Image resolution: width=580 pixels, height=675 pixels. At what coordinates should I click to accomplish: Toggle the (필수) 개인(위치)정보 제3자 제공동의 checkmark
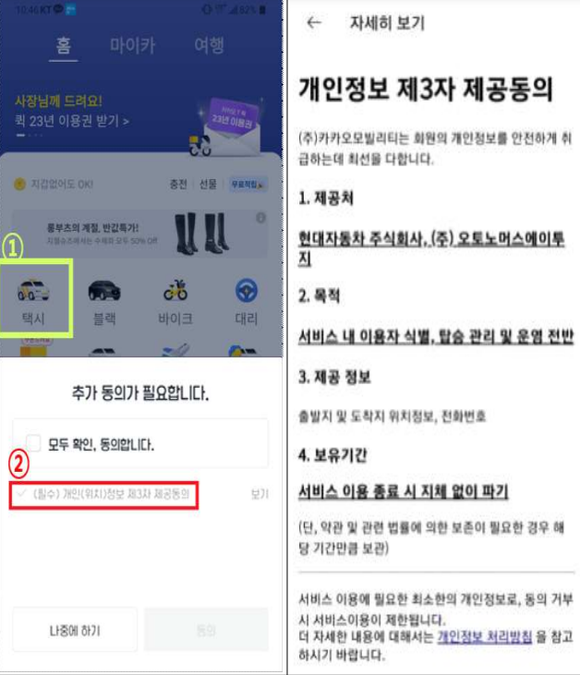pos(22,493)
